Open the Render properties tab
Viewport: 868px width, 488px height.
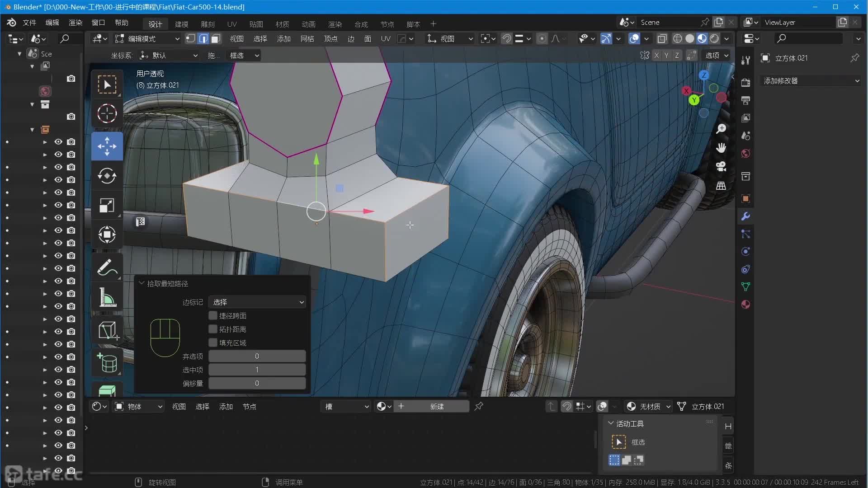(746, 83)
